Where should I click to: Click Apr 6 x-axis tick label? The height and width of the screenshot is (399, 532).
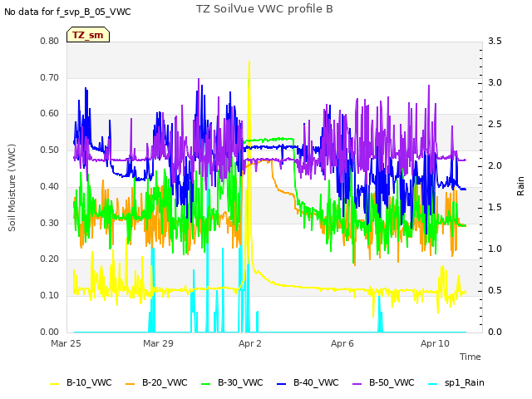click(x=342, y=343)
